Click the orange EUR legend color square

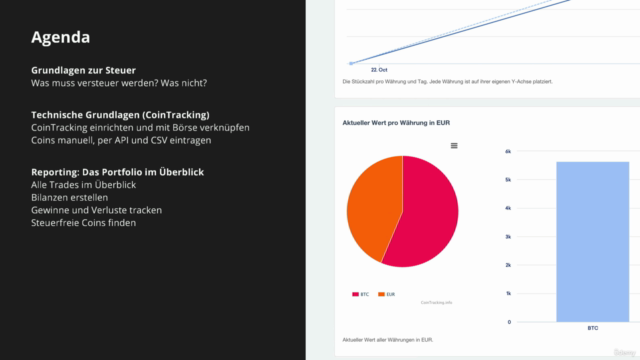(x=381, y=294)
